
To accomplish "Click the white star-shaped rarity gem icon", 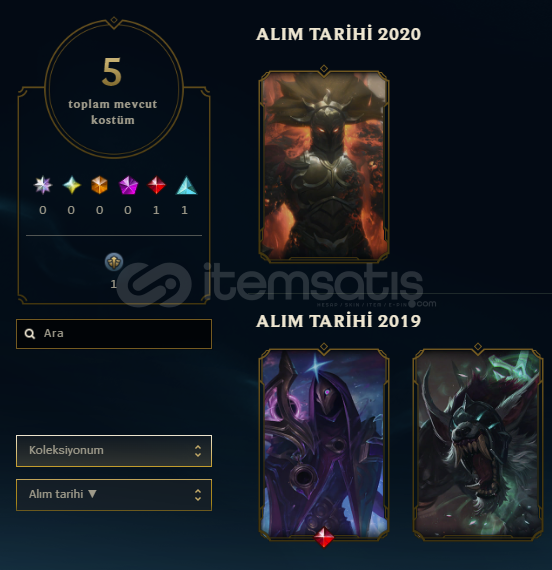I will 43,185.
